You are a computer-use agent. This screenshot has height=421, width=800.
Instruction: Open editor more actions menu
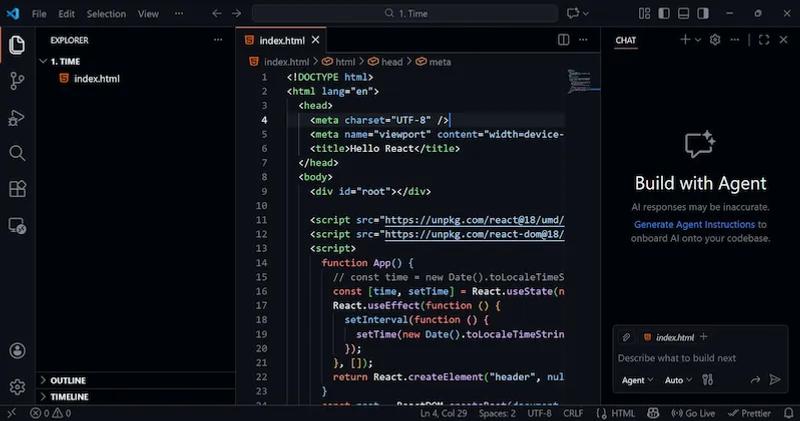pos(583,40)
